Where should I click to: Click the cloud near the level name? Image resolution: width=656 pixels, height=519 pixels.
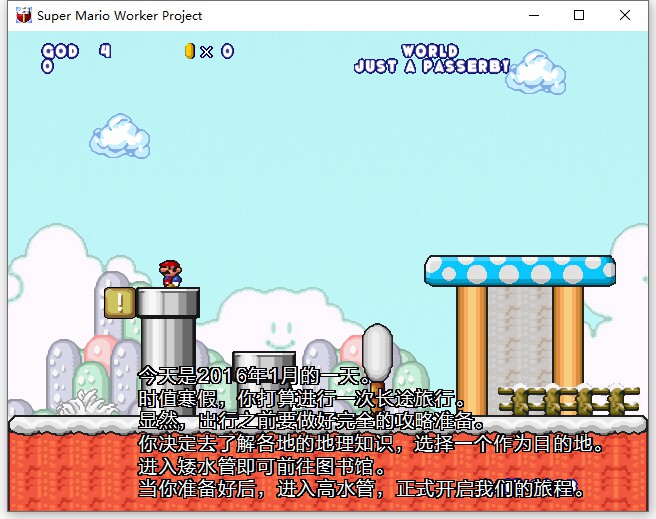pos(536,72)
